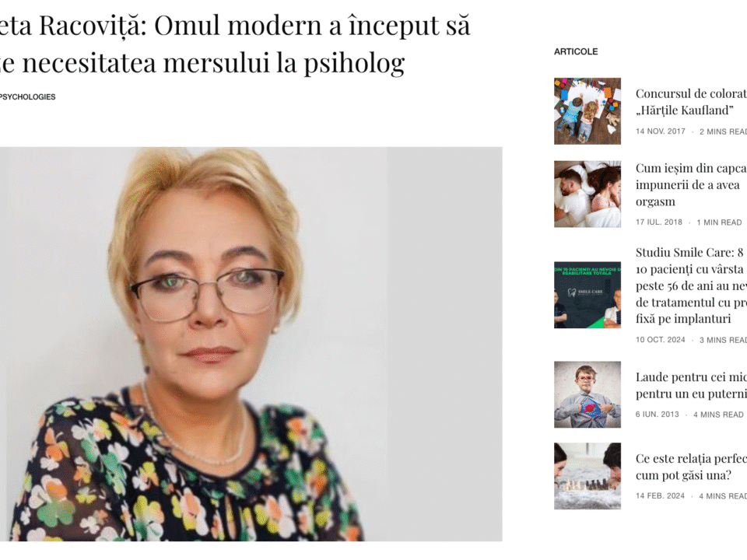Click the ARTICOLE sidebar heading
The image size is (747, 560).
click(x=576, y=51)
